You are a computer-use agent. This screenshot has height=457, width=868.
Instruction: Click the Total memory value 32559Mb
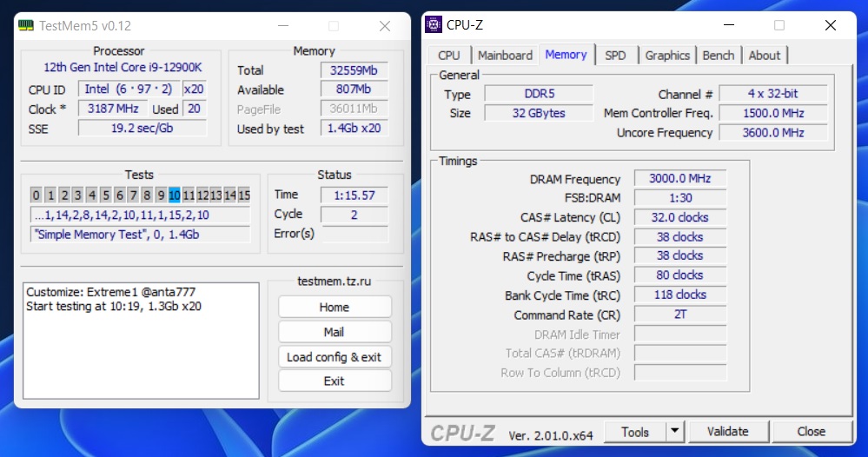click(x=354, y=70)
